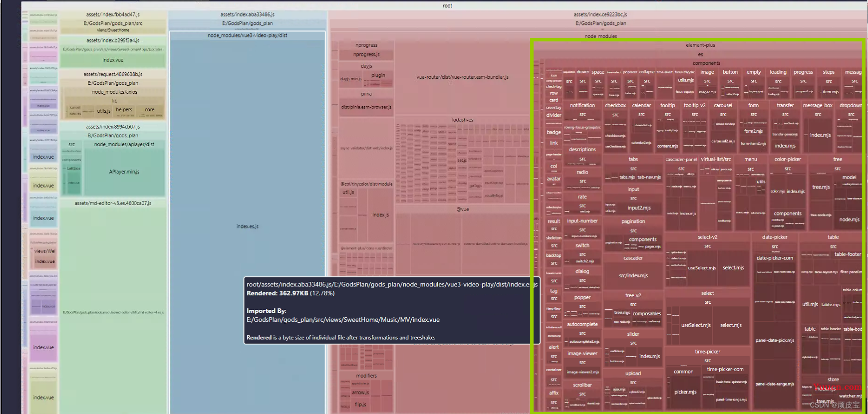Select the async-validator/dist-web/index.js block

click(366, 148)
